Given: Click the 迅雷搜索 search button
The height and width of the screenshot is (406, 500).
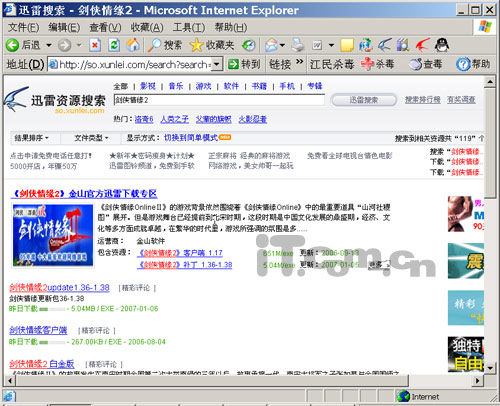Looking at the screenshot, I should click(364, 100).
